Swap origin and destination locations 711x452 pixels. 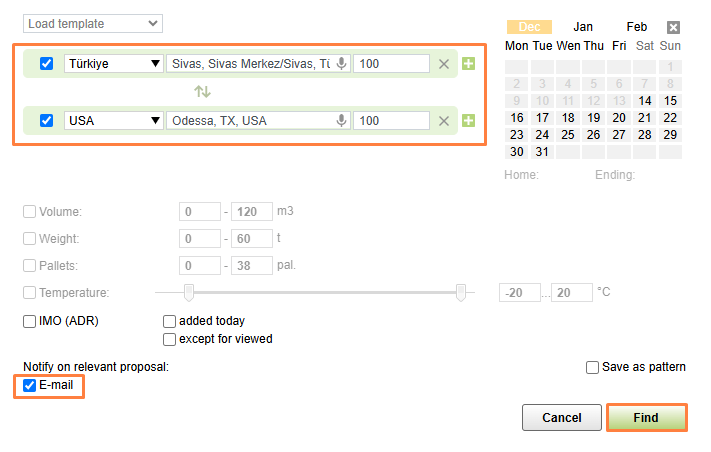[x=203, y=92]
